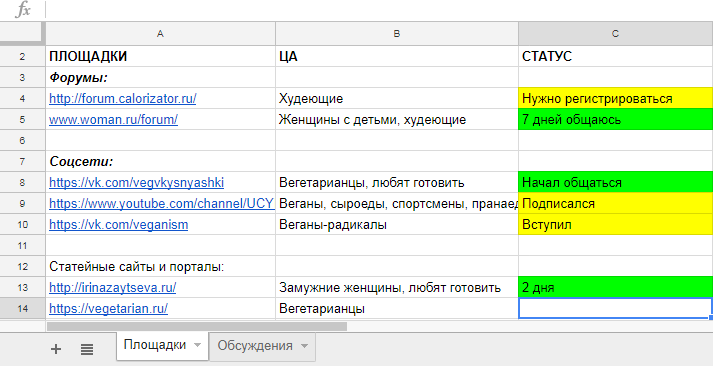
Task: Select the ЦА header cell
Action: pos(397,56)
